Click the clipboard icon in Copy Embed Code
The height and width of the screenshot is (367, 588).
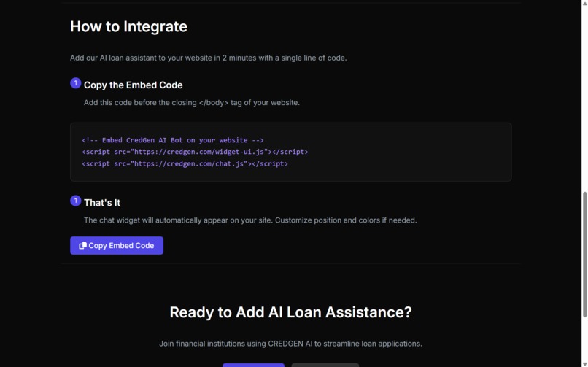click(83, 246)
